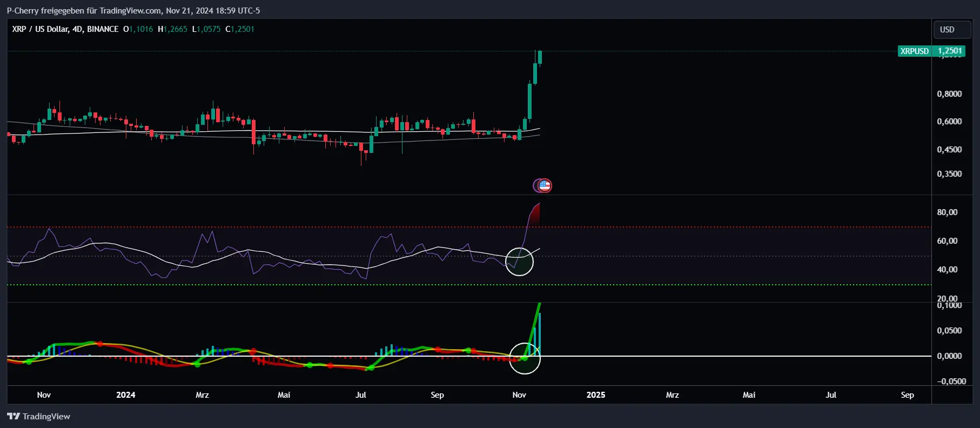Open the USD currency selector
980x428 pixels.
tap(952, 29)
